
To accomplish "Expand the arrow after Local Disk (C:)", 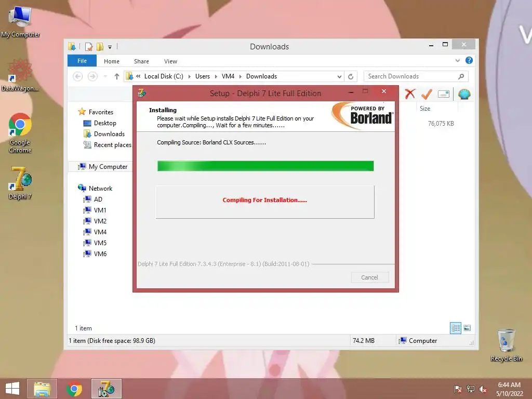I will coord(189,77).
